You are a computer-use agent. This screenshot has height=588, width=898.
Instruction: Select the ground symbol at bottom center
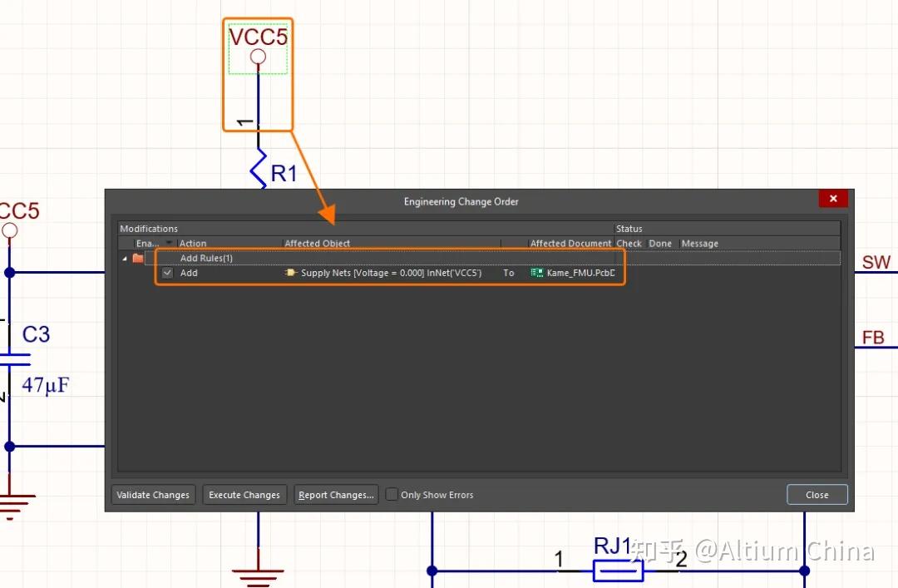click(x=258, y=572)
